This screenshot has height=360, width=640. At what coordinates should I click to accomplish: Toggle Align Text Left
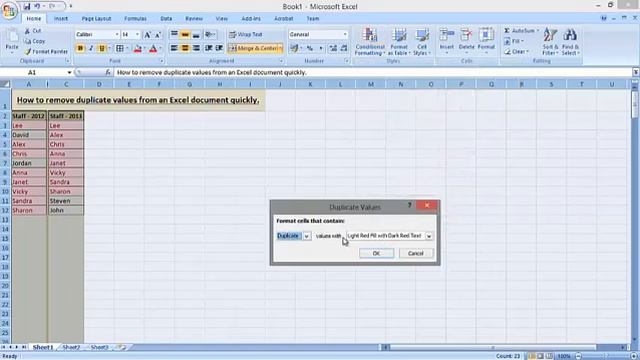coord(174,48)
